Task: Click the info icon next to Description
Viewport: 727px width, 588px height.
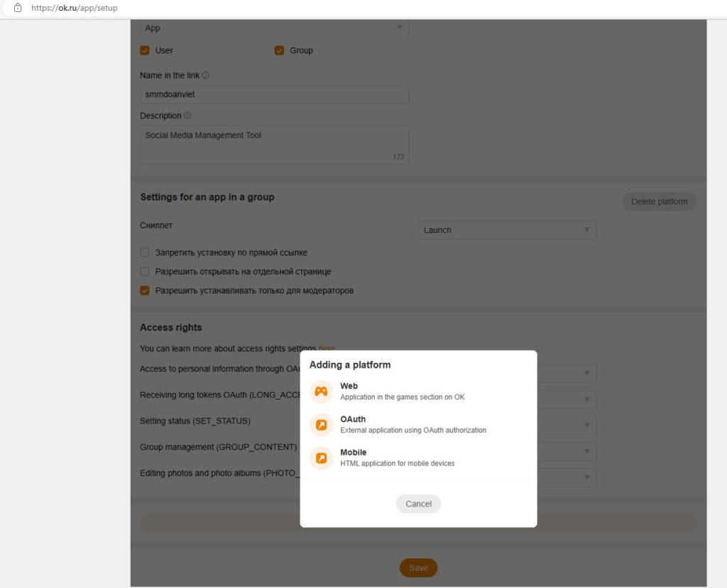Action: pos(186,115)
